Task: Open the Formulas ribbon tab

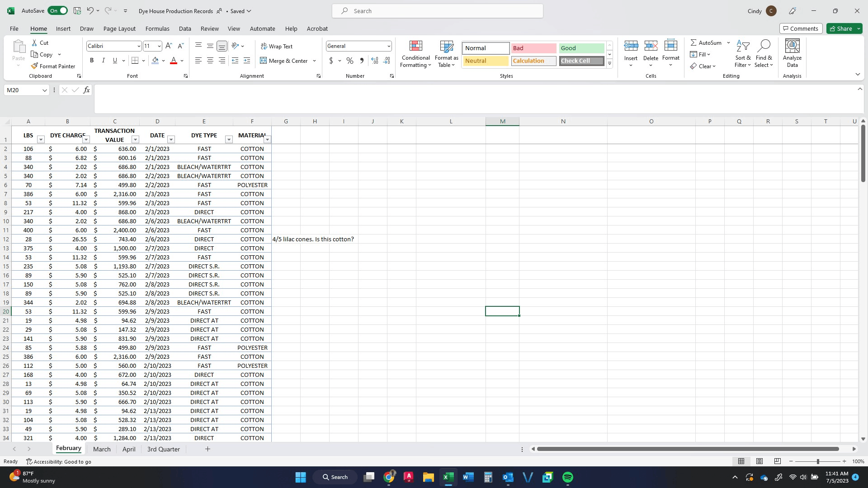Action: (x=157, y=28)
